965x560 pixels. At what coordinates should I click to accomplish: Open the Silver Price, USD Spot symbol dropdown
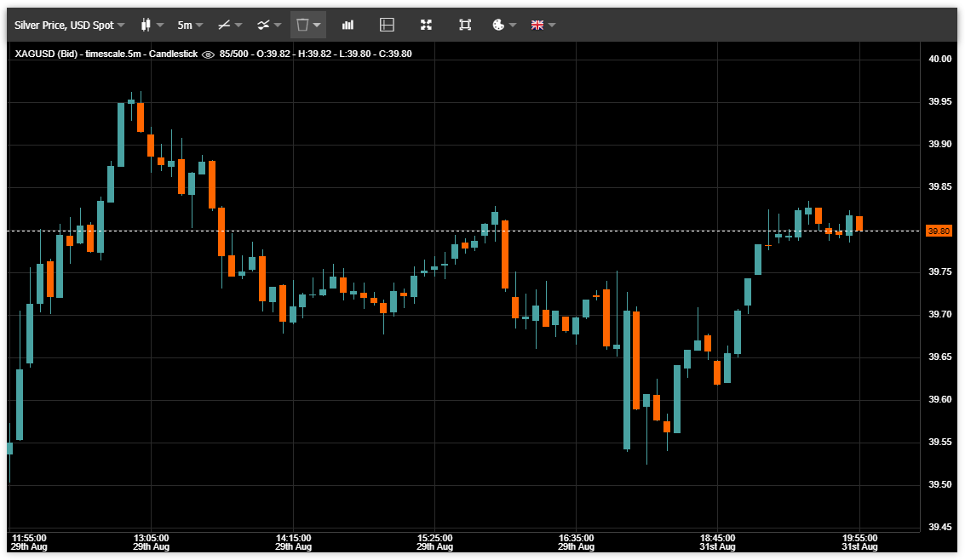pyautogui.click(x=70, y=26)
